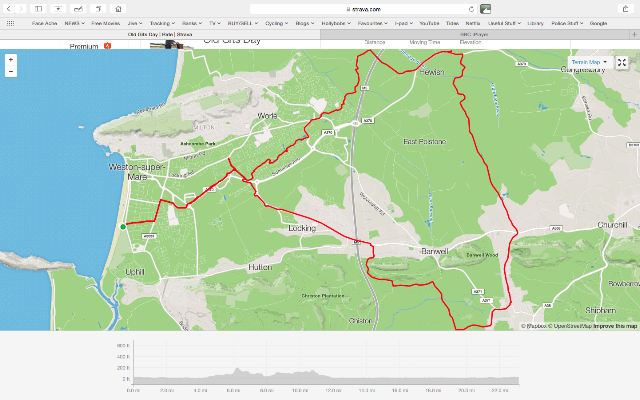
Task: Open the bookmarks grid icon
Action: pyautogui.click(x=11, y=23)
